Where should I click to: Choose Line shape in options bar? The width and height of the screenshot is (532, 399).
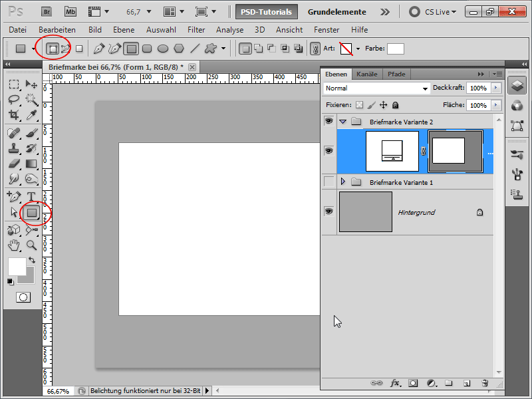coord(195,49)
